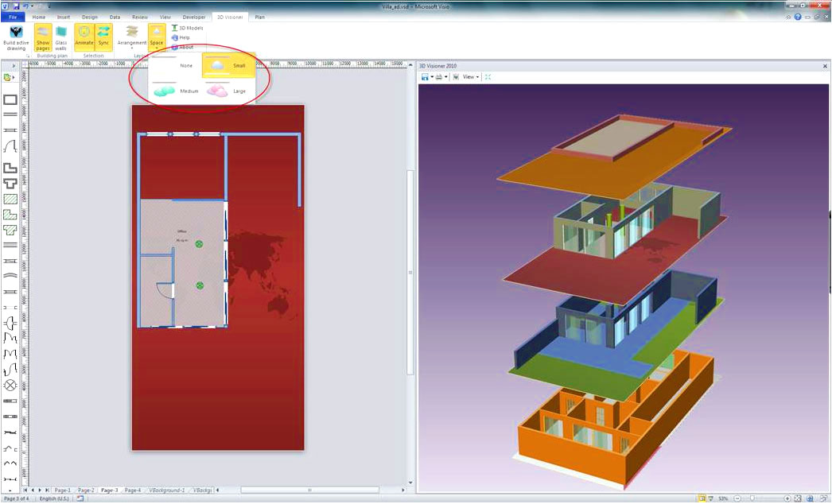Open the View dropdown in 3D Visioner
Viewport: 832px width, 504px height.
(471, 77)
